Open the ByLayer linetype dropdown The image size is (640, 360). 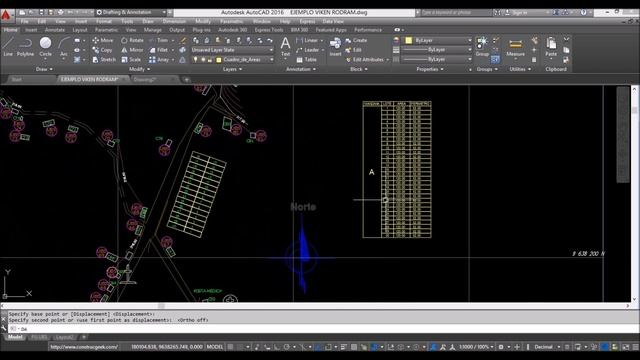pyautogui.click(x=438, y=59)
